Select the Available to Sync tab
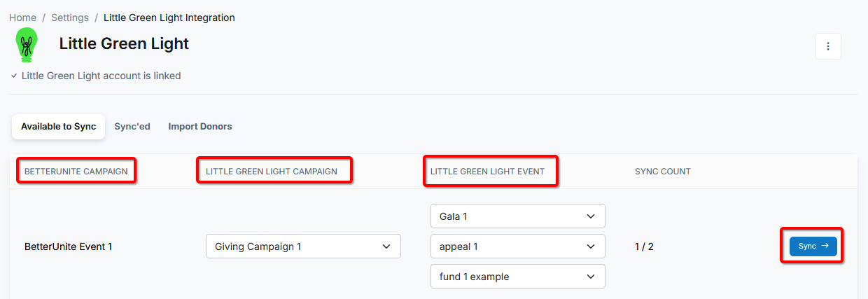Viewport: 868px width, 299px height. [59, 127]
